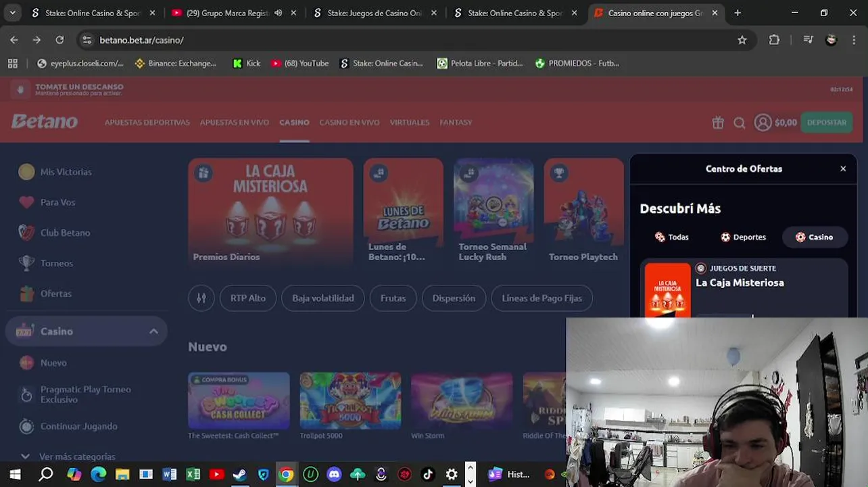The width and height of the screenshot is (868, 487).
Task: Open the Torneo Semanal Lucky Rush promo
Action: pos(493,212)
